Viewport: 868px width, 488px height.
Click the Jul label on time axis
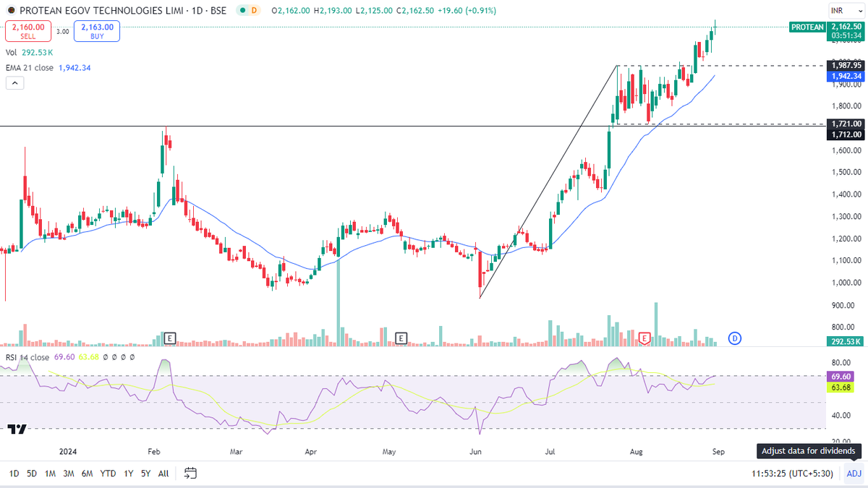550,451
